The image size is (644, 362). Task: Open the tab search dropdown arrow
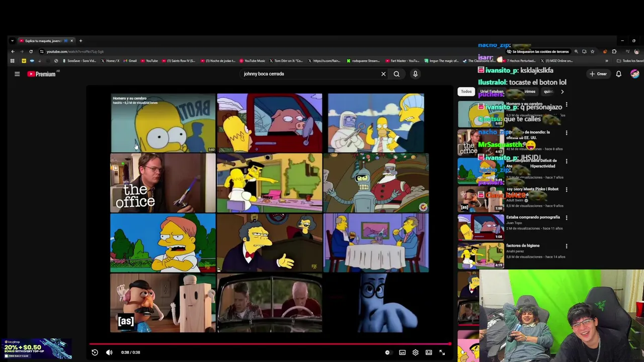click(x=12, y=41)
